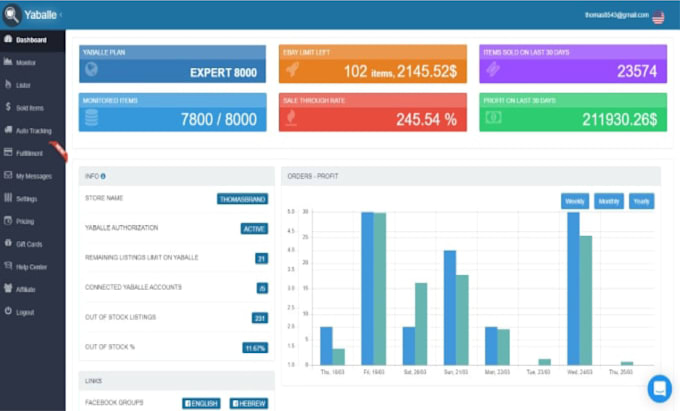Click the remaining listings limit badge
The width and height of the screenshot is (680, 411).
262,258
